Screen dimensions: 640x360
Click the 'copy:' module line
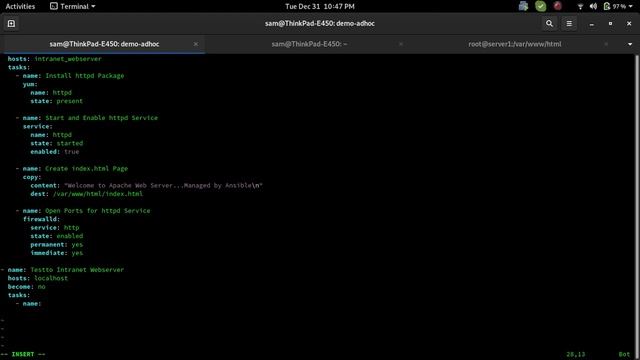tap(32, 177)
